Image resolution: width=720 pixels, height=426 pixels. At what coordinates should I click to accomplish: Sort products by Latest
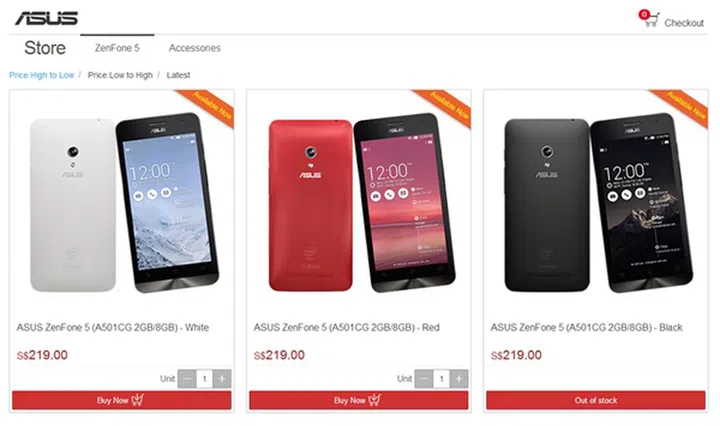[x=178, y=75]
